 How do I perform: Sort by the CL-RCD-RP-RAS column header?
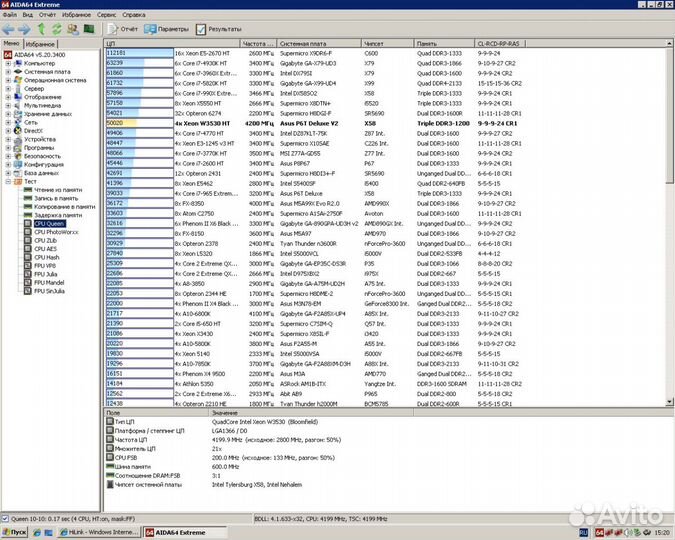(x=500, y=43)
